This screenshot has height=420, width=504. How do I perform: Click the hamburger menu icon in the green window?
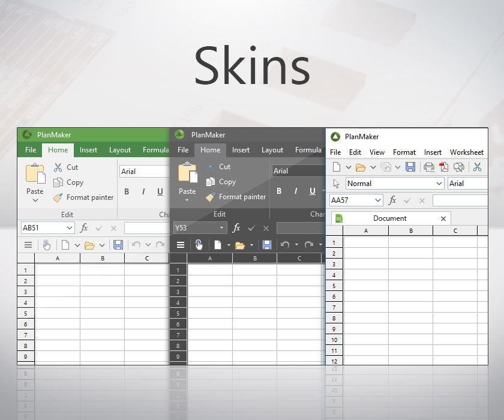(x=28, y=245)
